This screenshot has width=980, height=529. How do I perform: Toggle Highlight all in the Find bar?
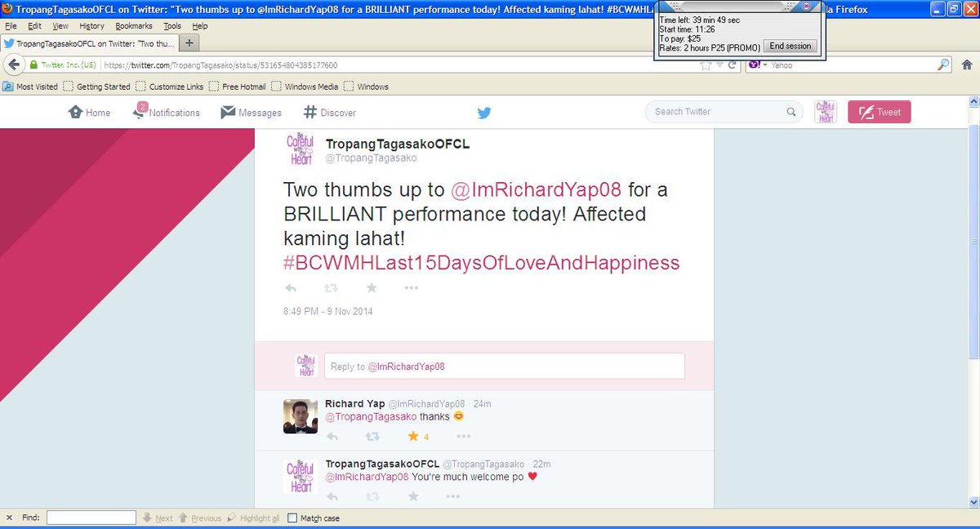coord(253,518)
